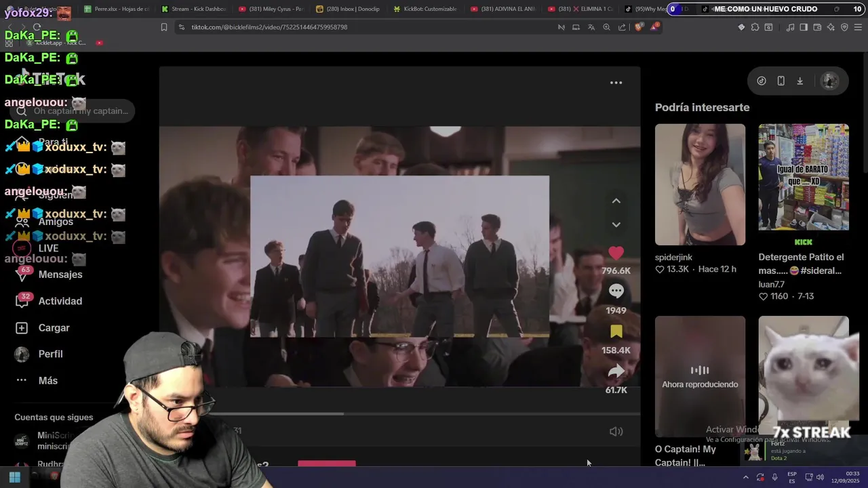Click the 796.6K likes count
The width and height of the screenshot is (868, 488).
click(616, 270)
